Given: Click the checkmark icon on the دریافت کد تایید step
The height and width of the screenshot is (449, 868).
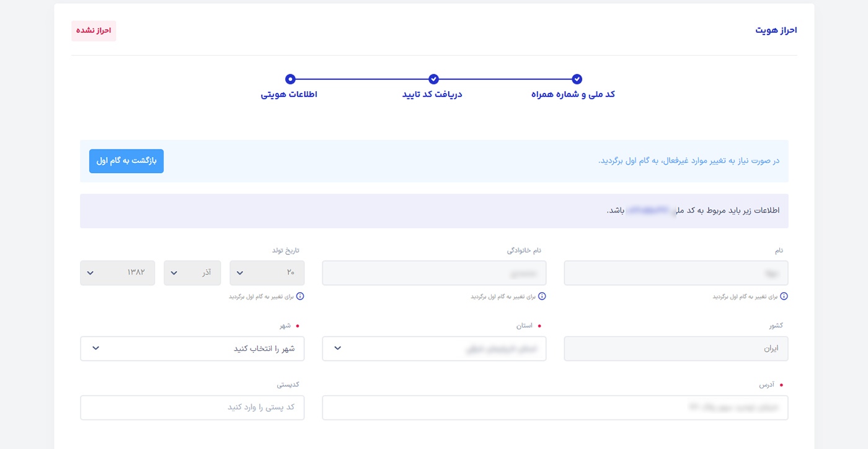Looking at the screenshot, I should click(433, 79).
